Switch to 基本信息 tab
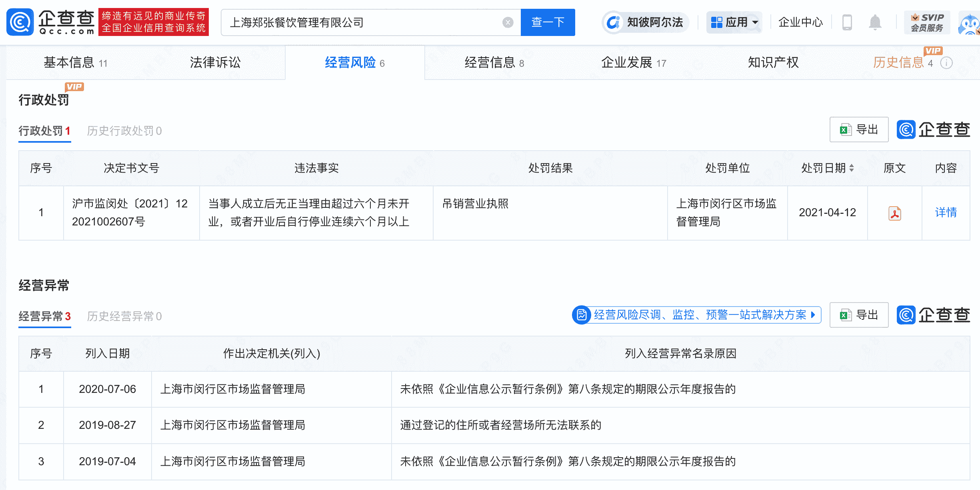 tap(75, 63)
